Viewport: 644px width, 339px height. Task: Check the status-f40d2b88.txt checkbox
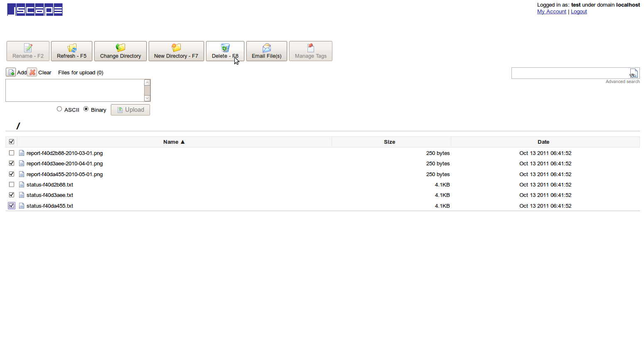pyautogui.click(x=11, y=184)
